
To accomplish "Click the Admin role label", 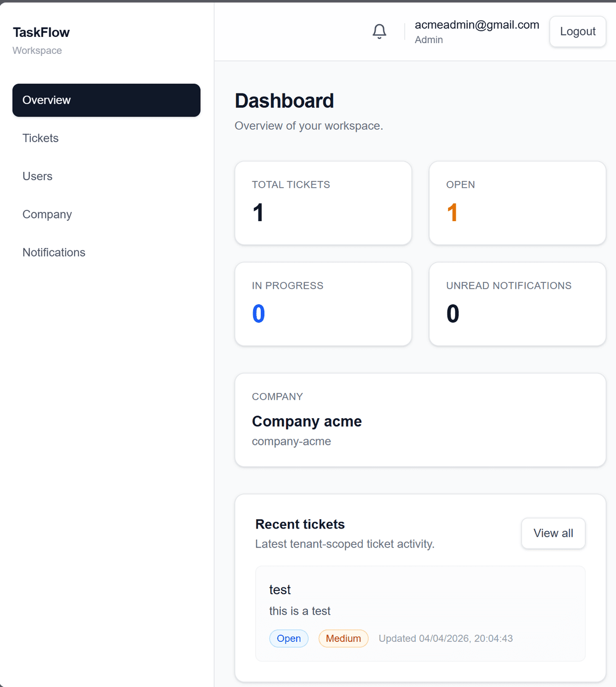I will [429, 40].
